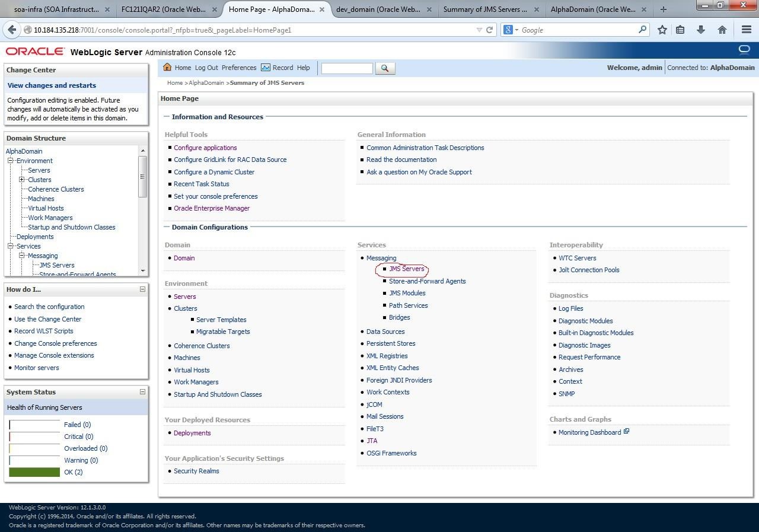Click Record WLST Scripts link
Screen dimensions: 759x532
(44, 331)
